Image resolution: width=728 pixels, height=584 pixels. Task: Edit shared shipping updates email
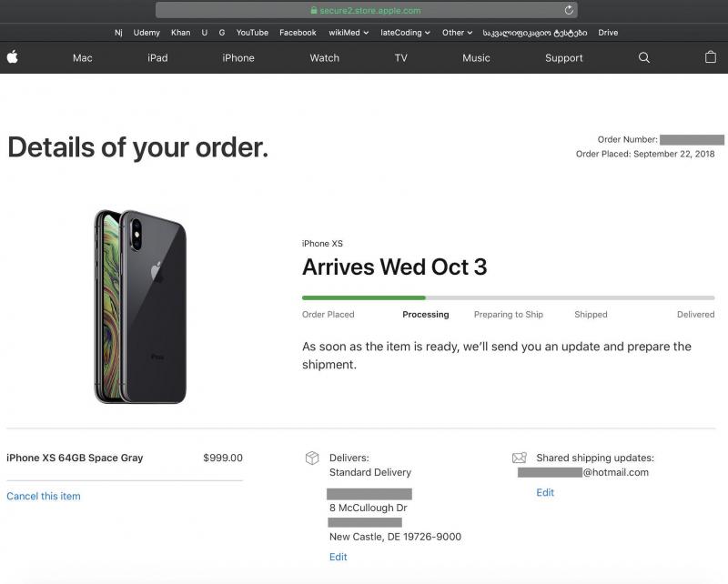tap(545, 492)
